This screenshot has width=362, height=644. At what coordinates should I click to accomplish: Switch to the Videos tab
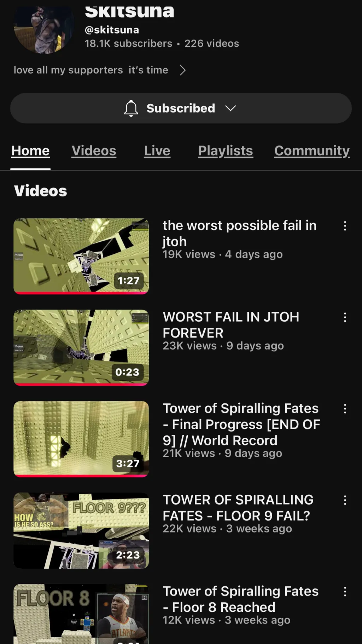pos(94,151)
